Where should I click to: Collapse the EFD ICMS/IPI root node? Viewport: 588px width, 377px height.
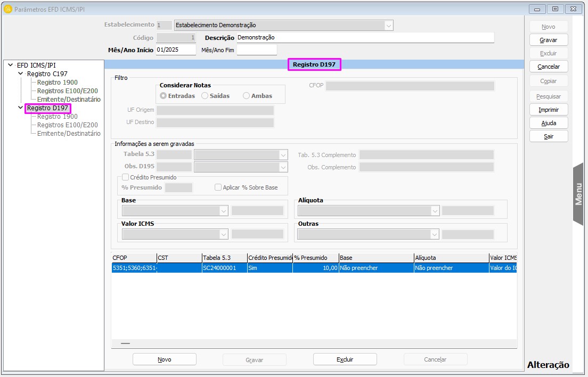11,65
